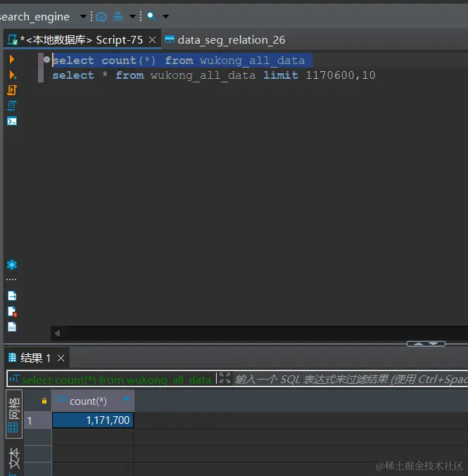
Task: Click the error log document icon
Action: [x=12, y=311]
